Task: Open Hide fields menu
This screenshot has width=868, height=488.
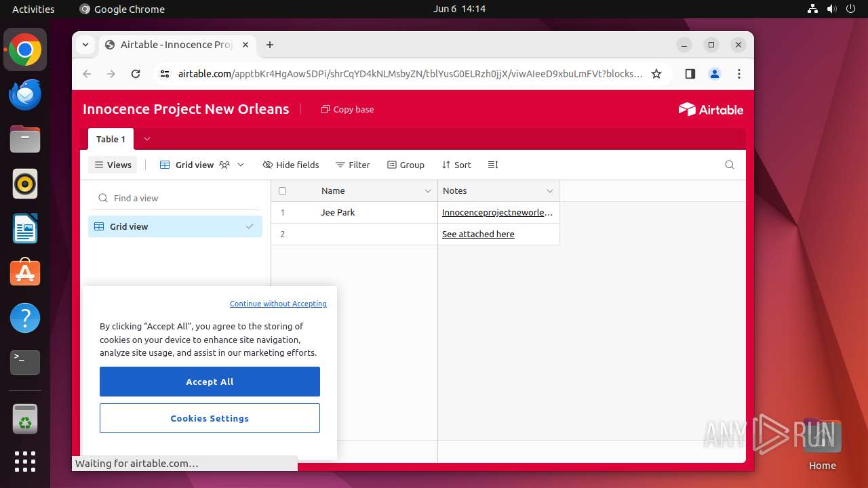Action: tap(290, 165)
